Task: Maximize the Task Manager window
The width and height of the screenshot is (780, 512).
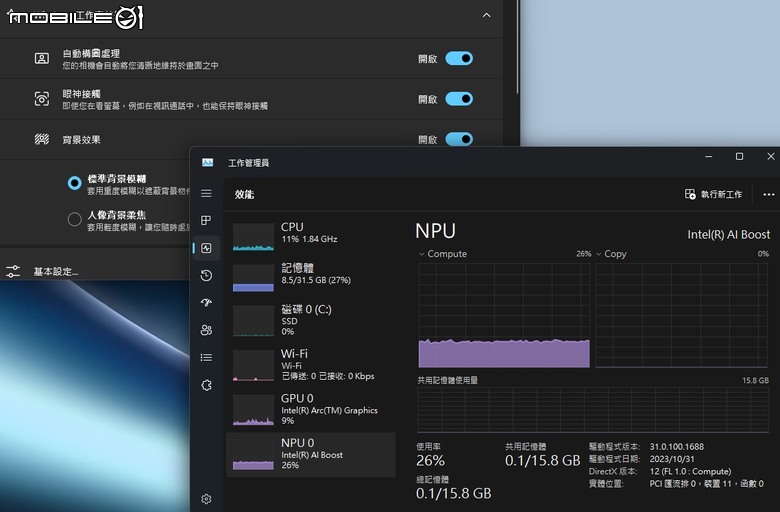Action: pos(740,156)
